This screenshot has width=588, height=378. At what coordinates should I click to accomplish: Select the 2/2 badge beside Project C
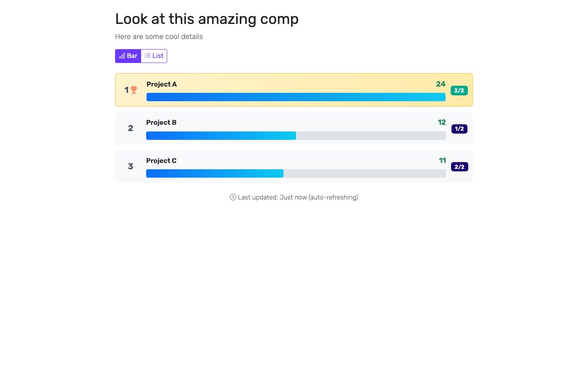tap(459, 167)
